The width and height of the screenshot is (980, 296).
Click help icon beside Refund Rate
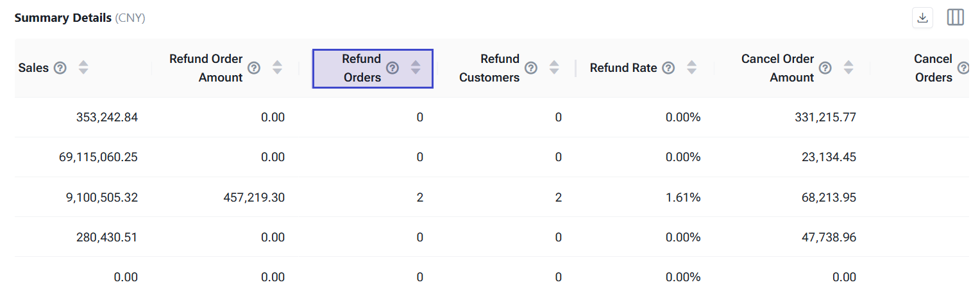click(x=668, y=68)
